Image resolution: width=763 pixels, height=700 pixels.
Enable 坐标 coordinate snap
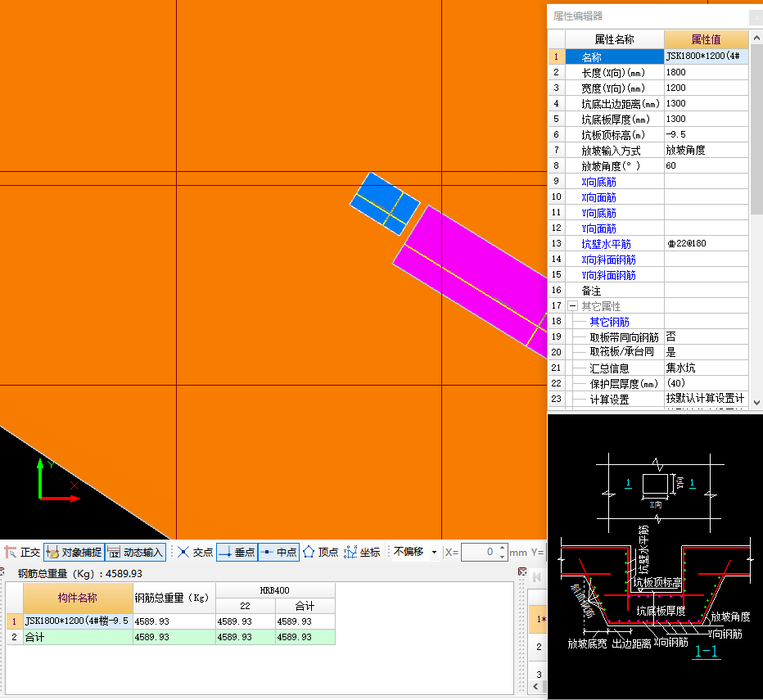click(x=362, y=552)
